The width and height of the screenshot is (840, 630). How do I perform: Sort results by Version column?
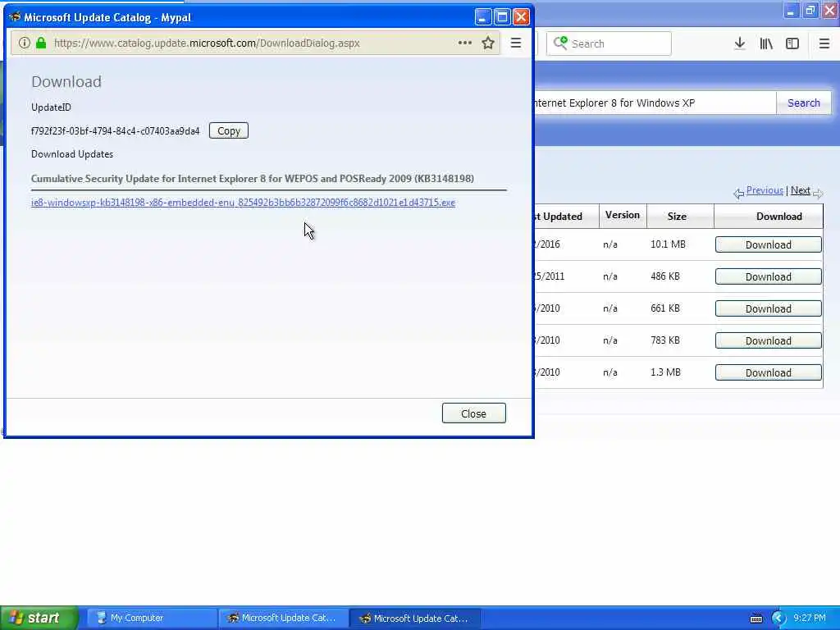coord(623,215)
